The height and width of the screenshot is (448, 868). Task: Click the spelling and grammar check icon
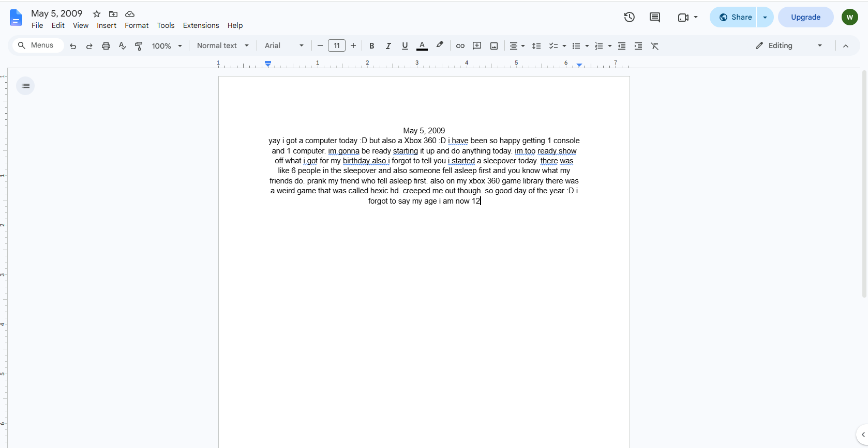tap(123, 46)
